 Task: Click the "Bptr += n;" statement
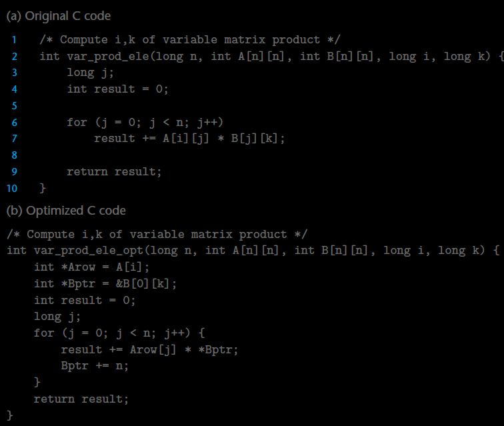[x=95, y=366]
